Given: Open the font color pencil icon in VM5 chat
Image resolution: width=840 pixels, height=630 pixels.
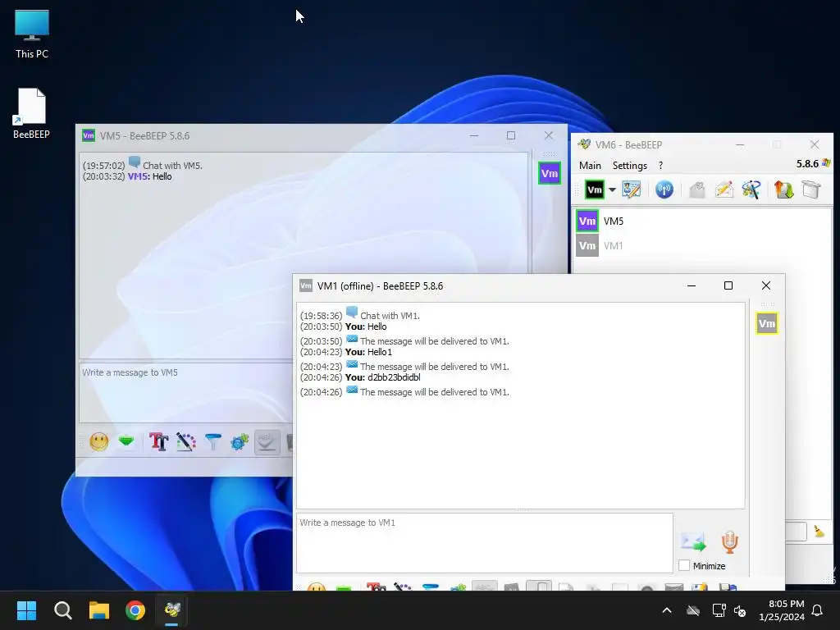Looking at the screenshot, I should (186, 442).
